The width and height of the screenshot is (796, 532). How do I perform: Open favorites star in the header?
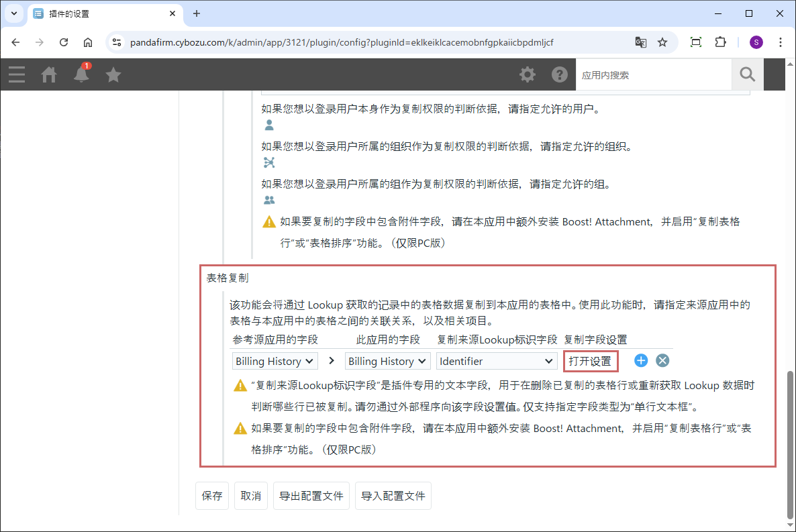[113, 74]
